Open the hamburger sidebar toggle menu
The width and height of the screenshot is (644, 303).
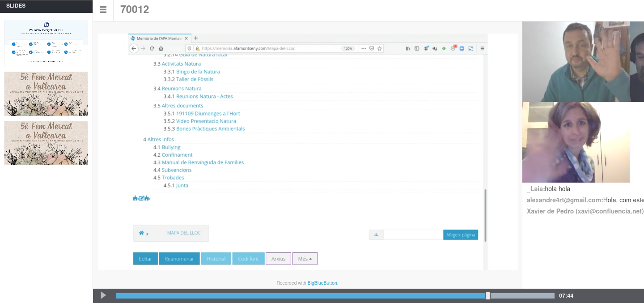click(103, 10)
